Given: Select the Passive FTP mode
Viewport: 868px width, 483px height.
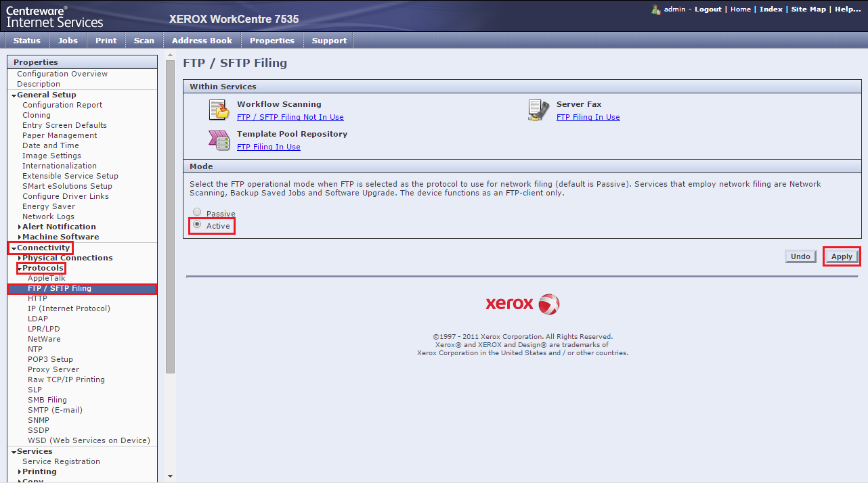Looking at the screenshot, I should coord(197,213).
